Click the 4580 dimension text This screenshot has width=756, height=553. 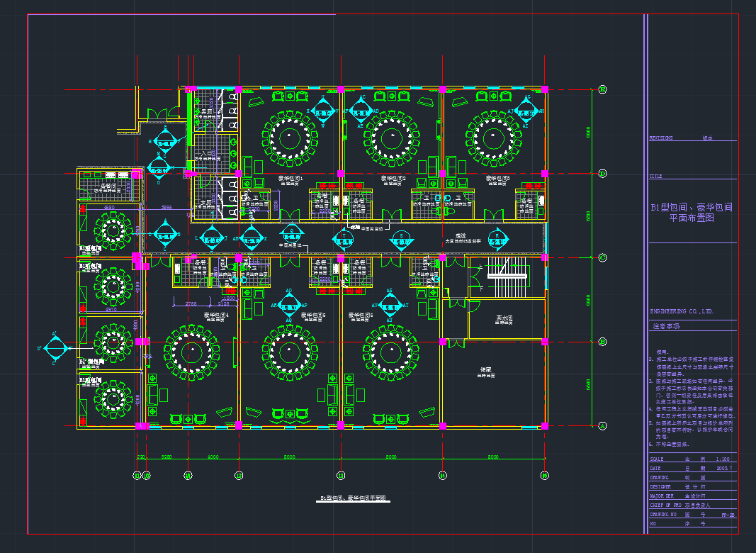coord(110,207)
